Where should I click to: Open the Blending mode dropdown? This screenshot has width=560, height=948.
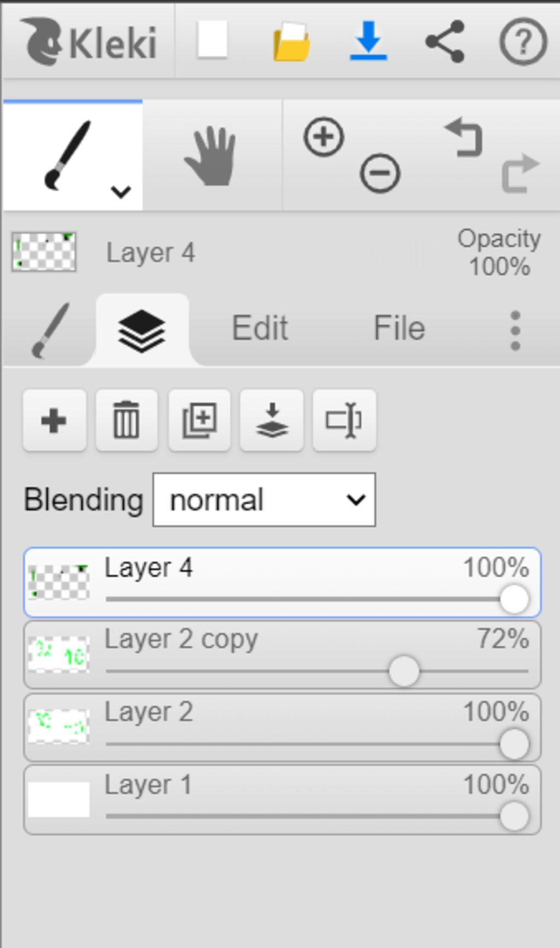[x=264, y=500]
